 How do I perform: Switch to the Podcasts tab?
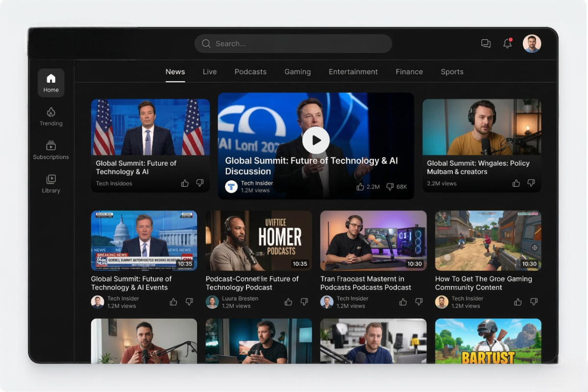pos(250,72)
